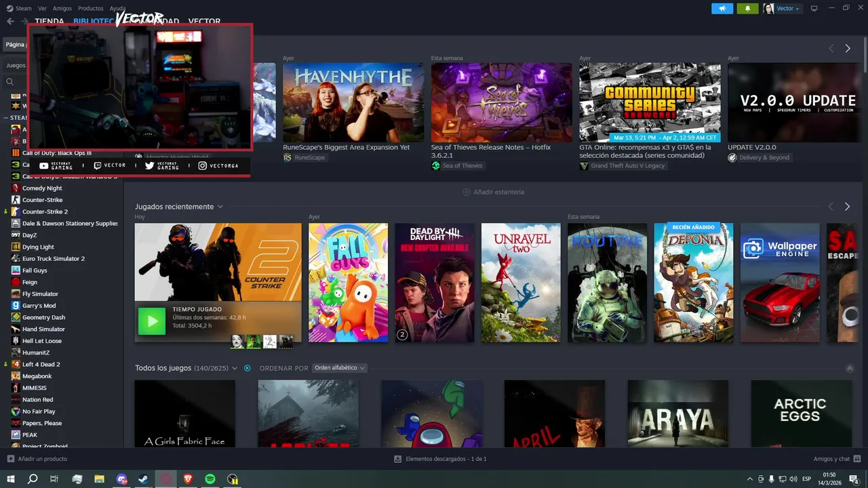Viewport: 868px width, 488px height.
Task: Click Añadir un producto
Action: click(43, 459)
